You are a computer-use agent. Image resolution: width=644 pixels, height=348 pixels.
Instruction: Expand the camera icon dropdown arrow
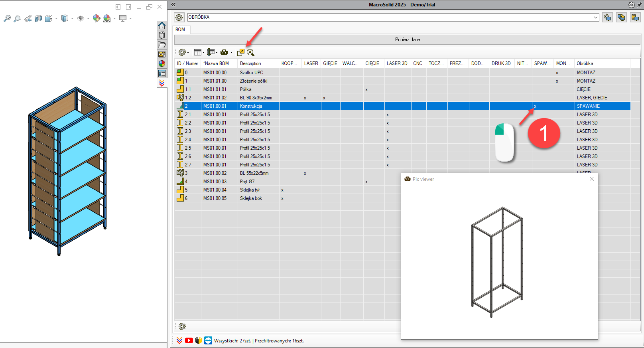[231, 53]
